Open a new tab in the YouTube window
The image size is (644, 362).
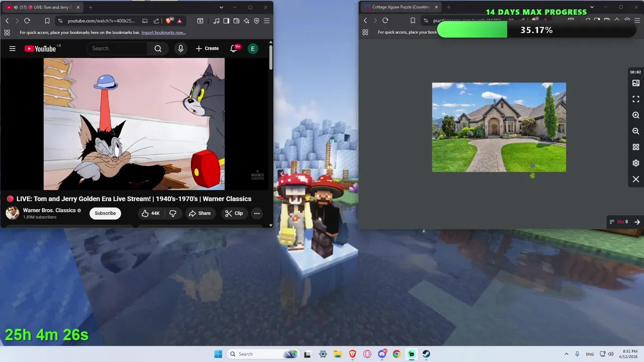pos(91,8)
